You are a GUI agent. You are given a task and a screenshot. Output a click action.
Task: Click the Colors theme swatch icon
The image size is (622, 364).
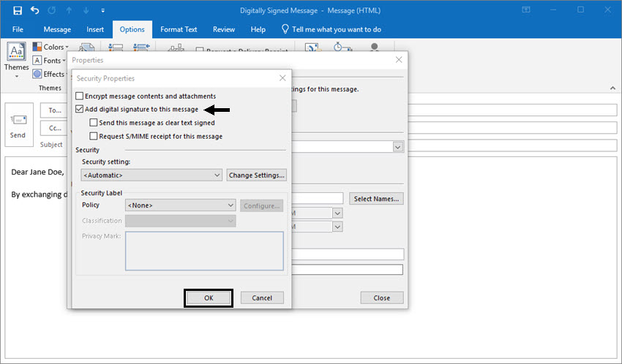coord(37,47)
